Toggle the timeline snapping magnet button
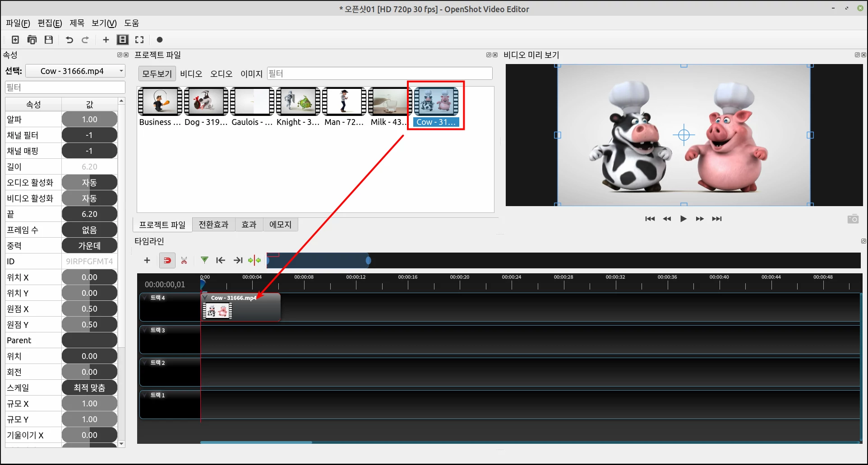The height and width of the screenshot is (465, 868). tap(167, 260)
